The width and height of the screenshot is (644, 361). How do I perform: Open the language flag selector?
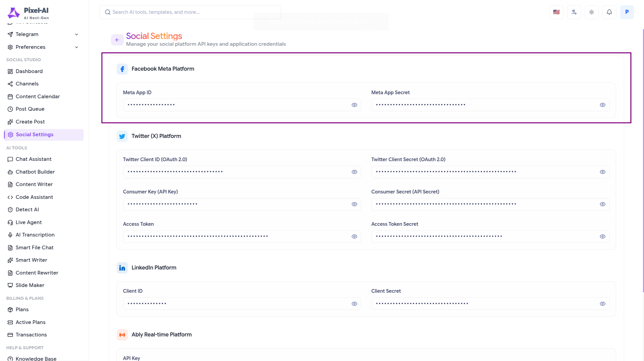(556, 12)
